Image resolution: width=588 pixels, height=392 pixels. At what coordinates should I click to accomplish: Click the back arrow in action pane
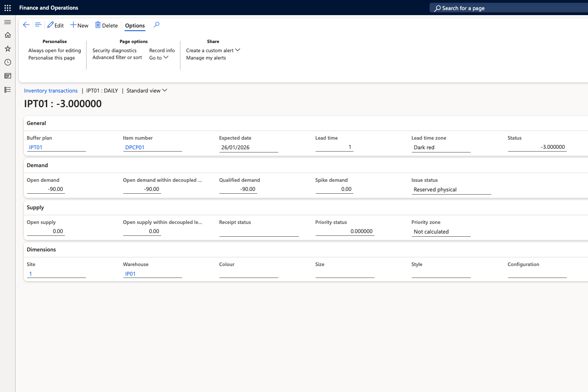click(26, 25)
